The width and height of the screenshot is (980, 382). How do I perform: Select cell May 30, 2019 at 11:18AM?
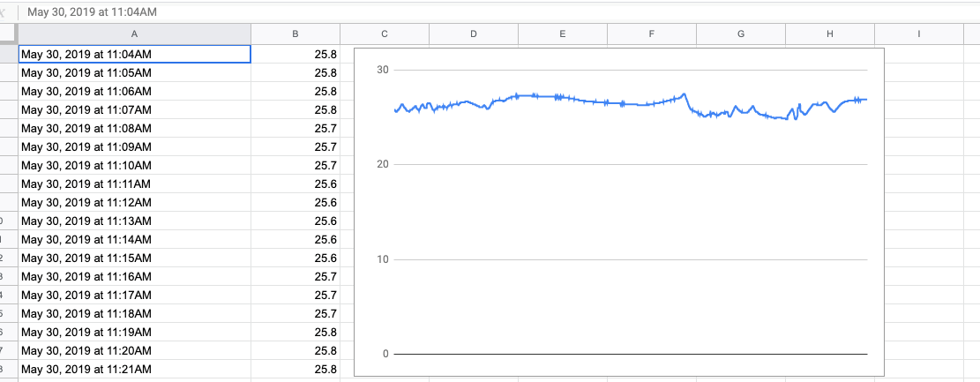134,314
